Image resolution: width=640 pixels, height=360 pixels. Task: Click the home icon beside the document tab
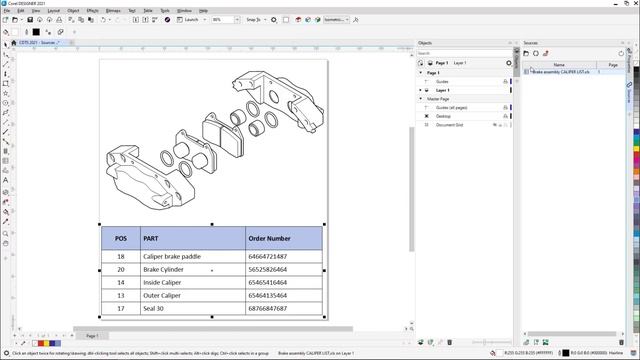point(13,42)
